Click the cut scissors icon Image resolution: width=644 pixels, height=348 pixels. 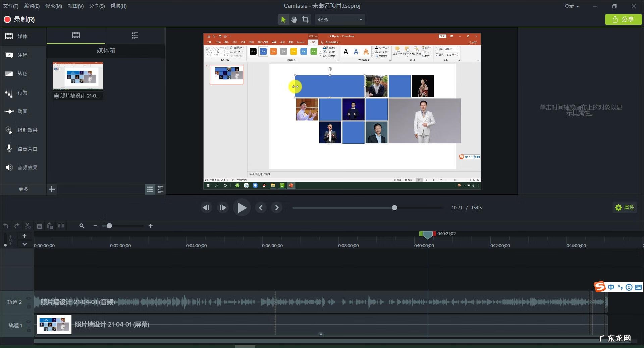pos(28,226)
